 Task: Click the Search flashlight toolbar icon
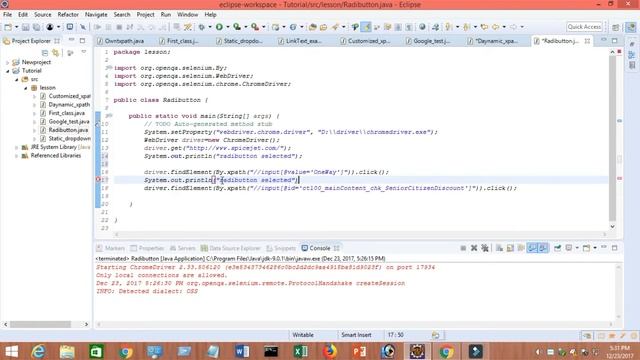coord(336,27)
